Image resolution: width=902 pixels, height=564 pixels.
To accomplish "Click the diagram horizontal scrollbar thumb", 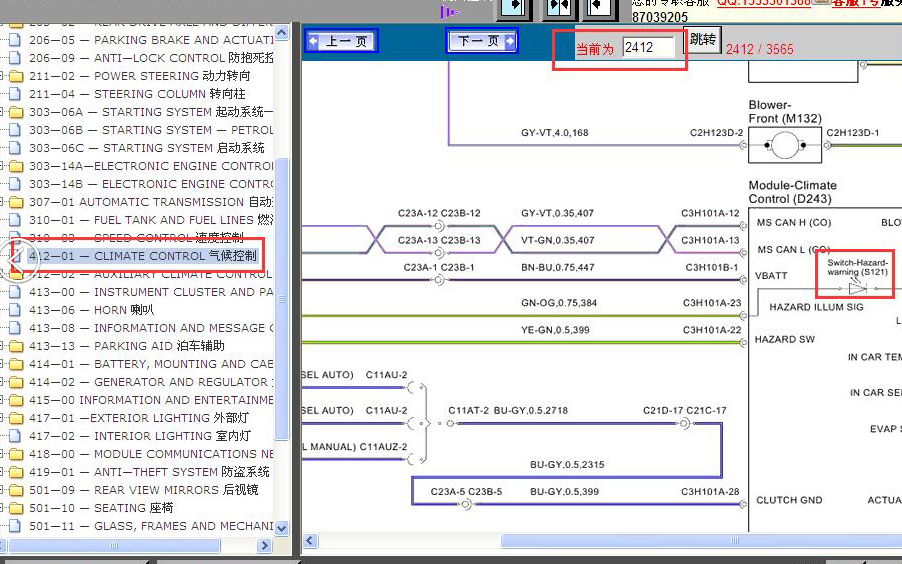I will coord(702,540).
